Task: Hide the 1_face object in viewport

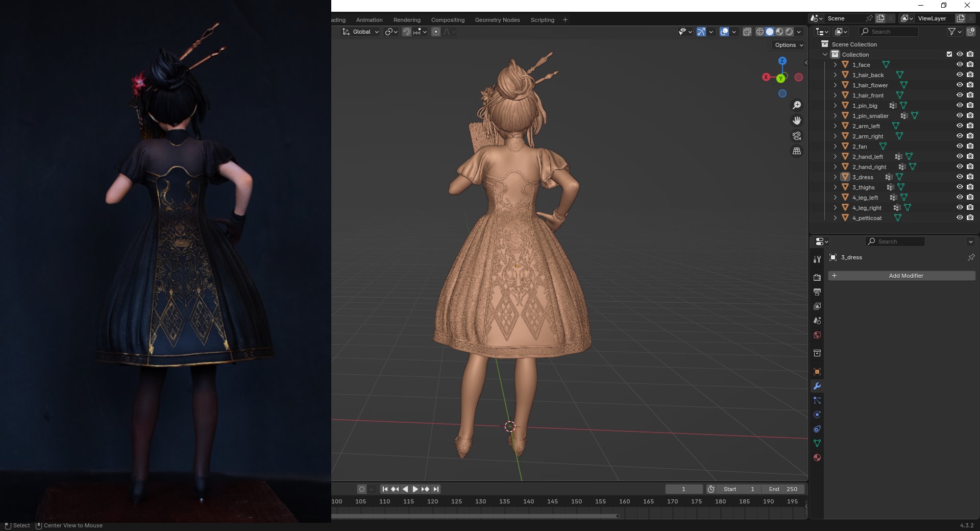Action: click(x=960, y=64)
